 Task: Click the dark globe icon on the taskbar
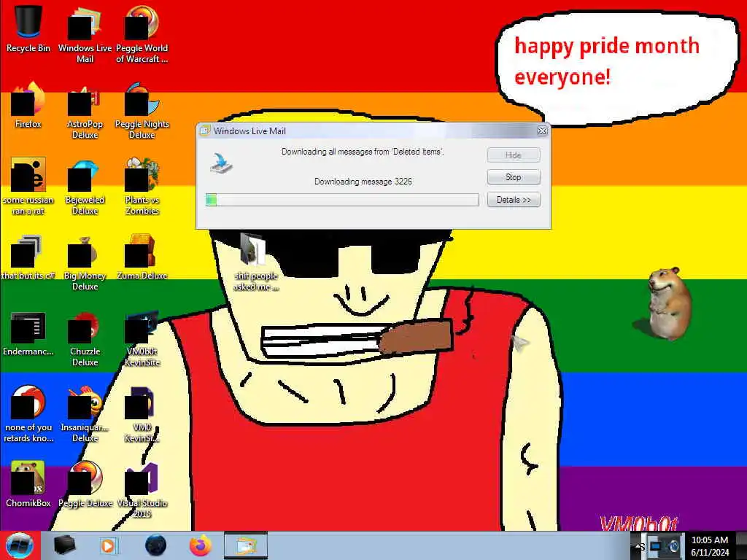click(x=155, y=545)
